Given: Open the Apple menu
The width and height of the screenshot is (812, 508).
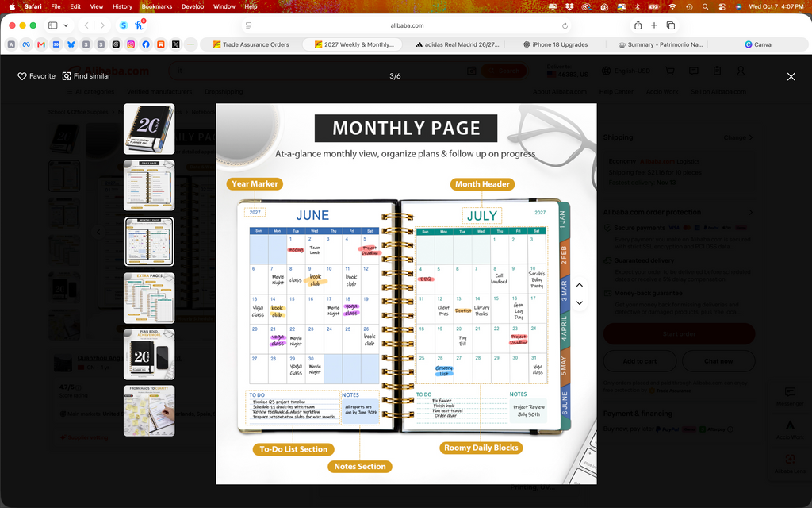Looking at the screenshot, I should 12,6.
